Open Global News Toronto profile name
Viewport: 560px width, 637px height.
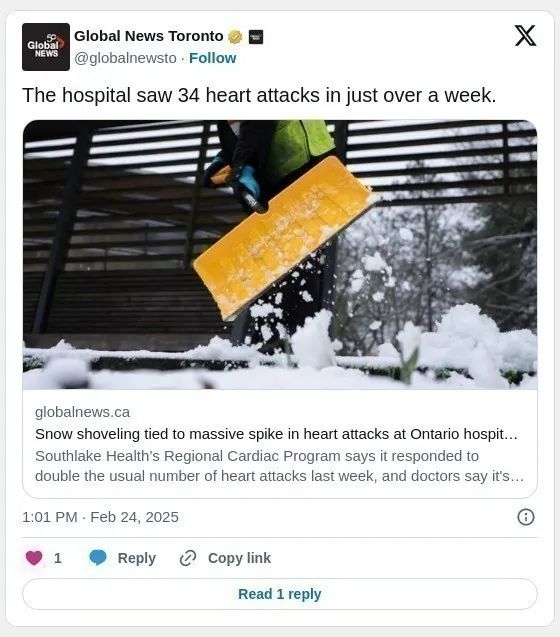149,36
